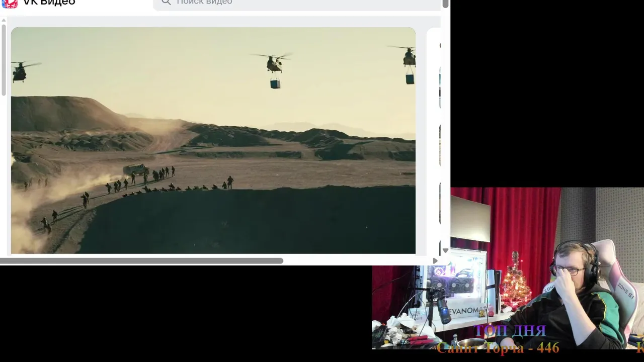Click the desert helicopter video player
This screenshot has width=644, height=362.
[x=213, y=140]
